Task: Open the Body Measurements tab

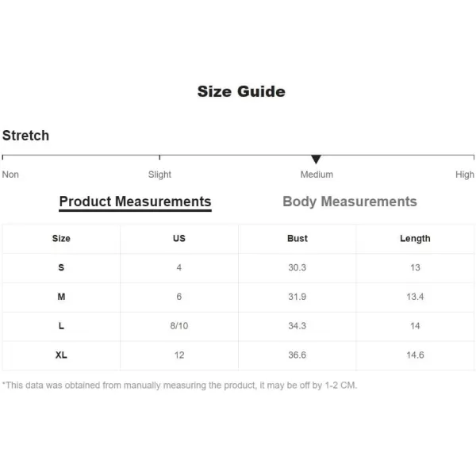Action: (x=350, y=202)
